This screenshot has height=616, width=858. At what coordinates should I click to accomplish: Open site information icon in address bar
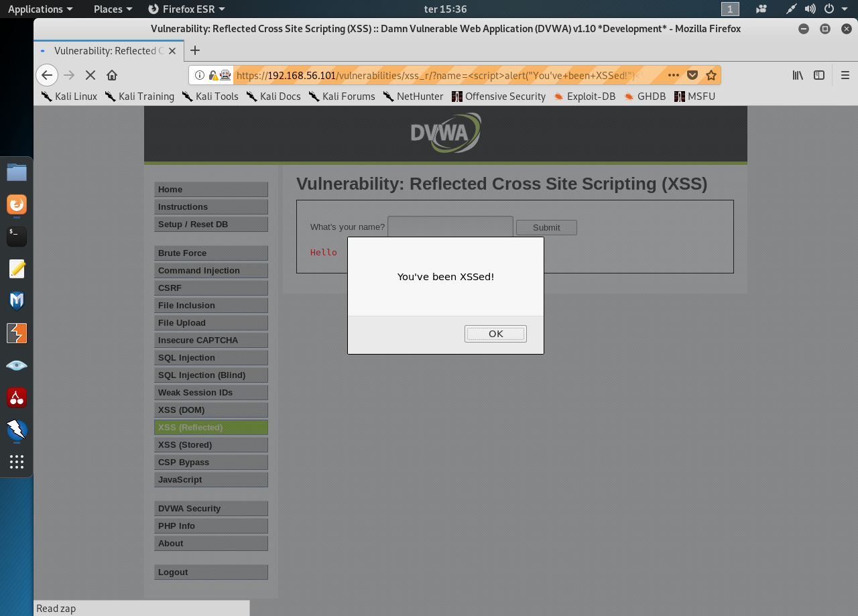[x=200, y=75]
